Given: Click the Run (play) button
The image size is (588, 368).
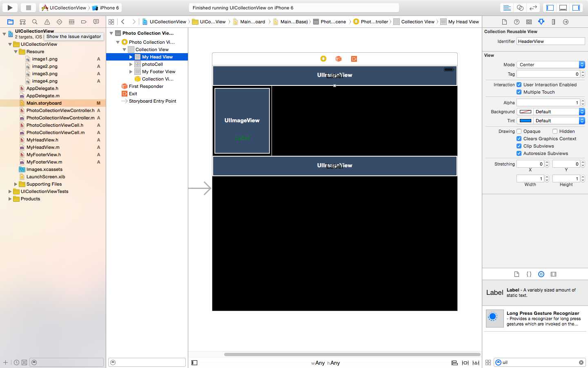Looking at the screenshot, I should pyautogui.click(x=10, y=7).
